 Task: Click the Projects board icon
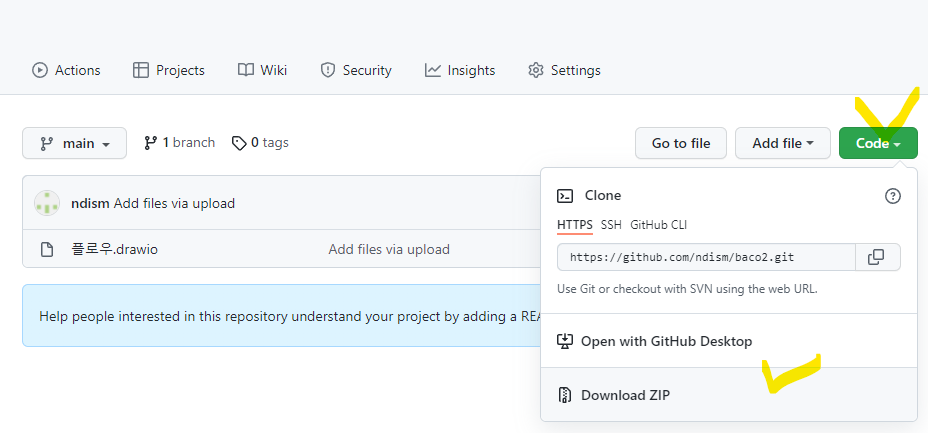point(141,70)
